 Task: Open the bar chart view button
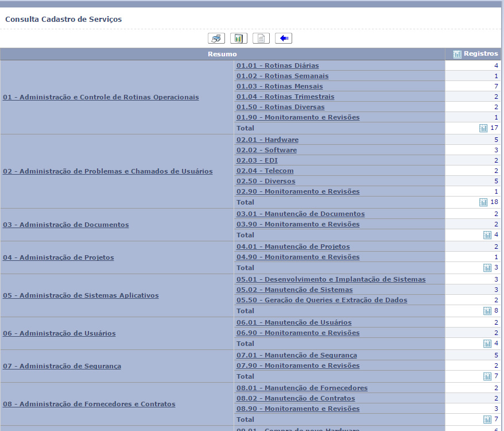tap(238, 39)
